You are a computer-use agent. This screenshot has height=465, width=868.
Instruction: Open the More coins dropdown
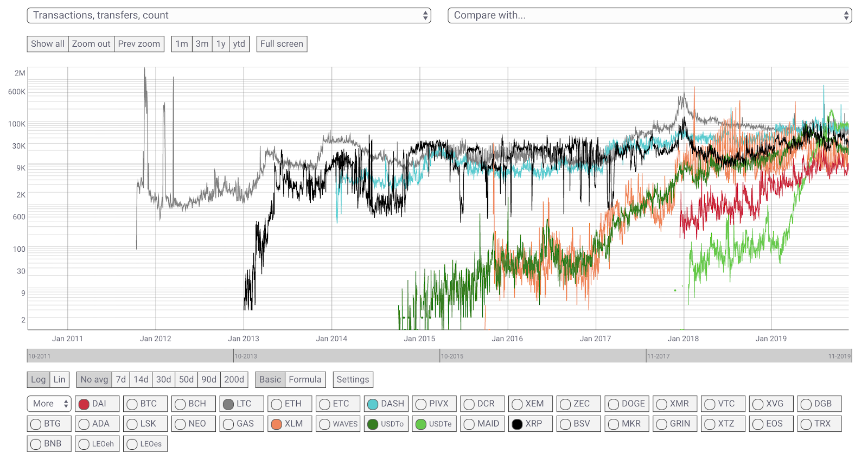point(49,404)
